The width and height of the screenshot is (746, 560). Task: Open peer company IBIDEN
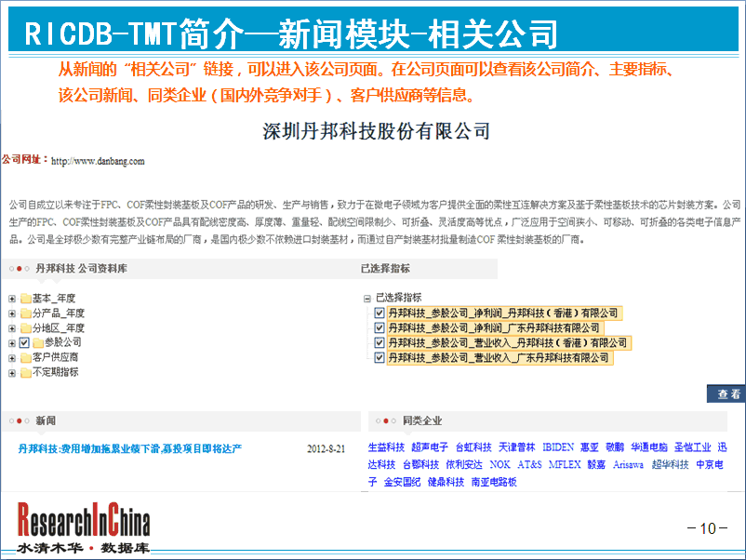click(558, 447)
